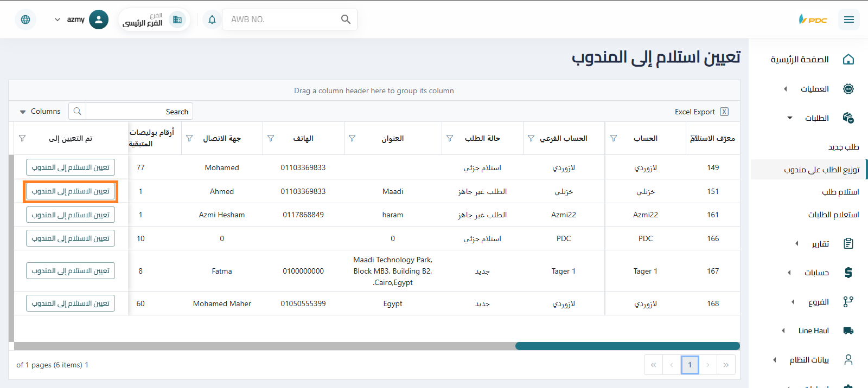Expand the العمليات menu arrow

[785, 89]
